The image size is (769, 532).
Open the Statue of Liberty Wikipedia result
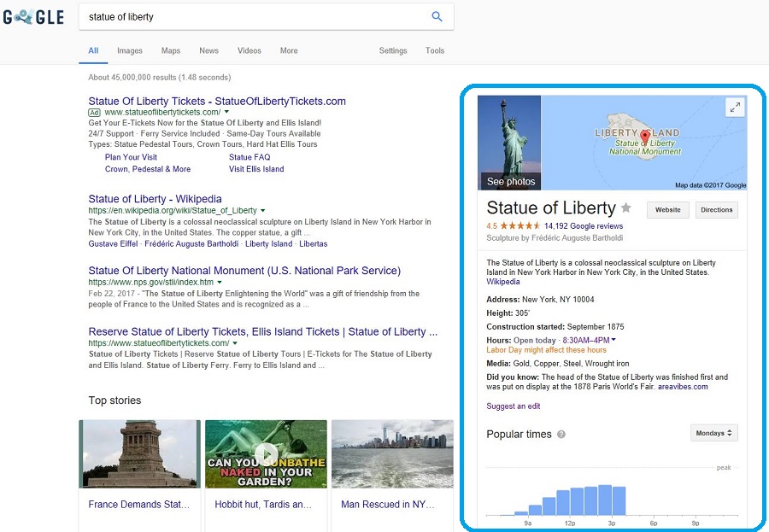[155, 199]
